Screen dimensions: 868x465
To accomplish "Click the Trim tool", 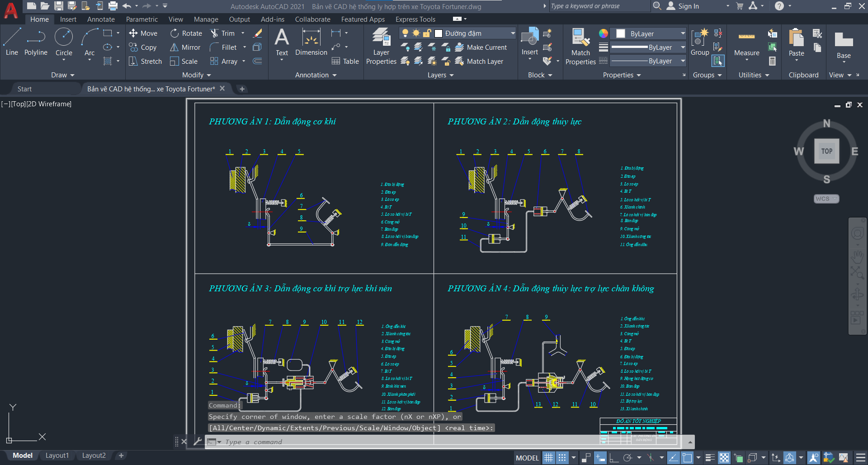I will coord(222,33).
